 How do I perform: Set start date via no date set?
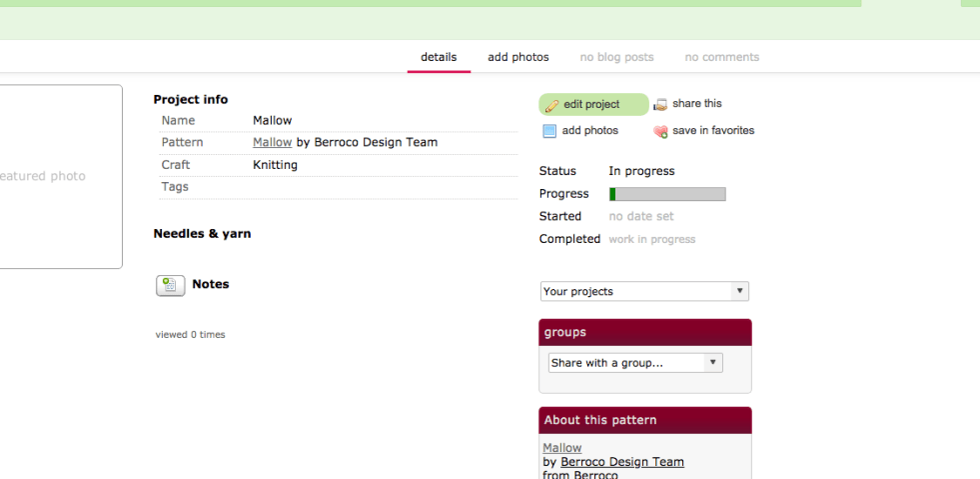pos(641,216)
